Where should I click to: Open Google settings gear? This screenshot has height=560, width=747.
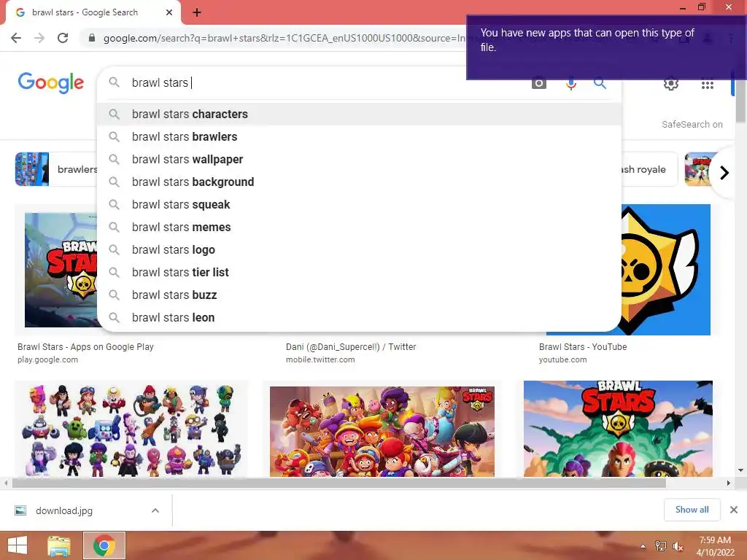(671, 84)
